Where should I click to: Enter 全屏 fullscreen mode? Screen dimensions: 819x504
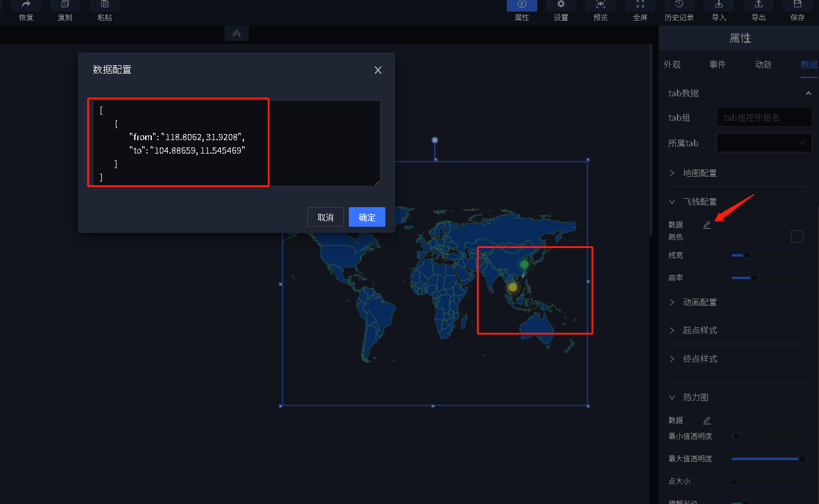[x=640, y=5]
